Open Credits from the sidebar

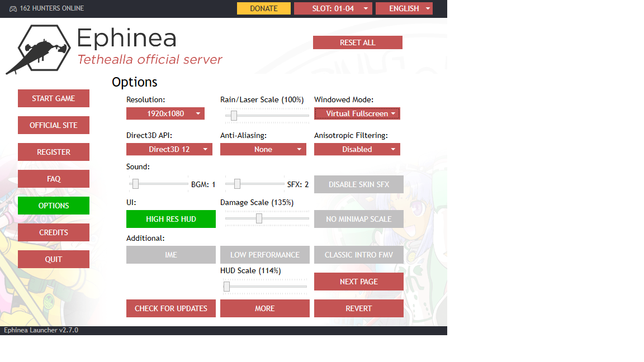(x=54, y=232)
